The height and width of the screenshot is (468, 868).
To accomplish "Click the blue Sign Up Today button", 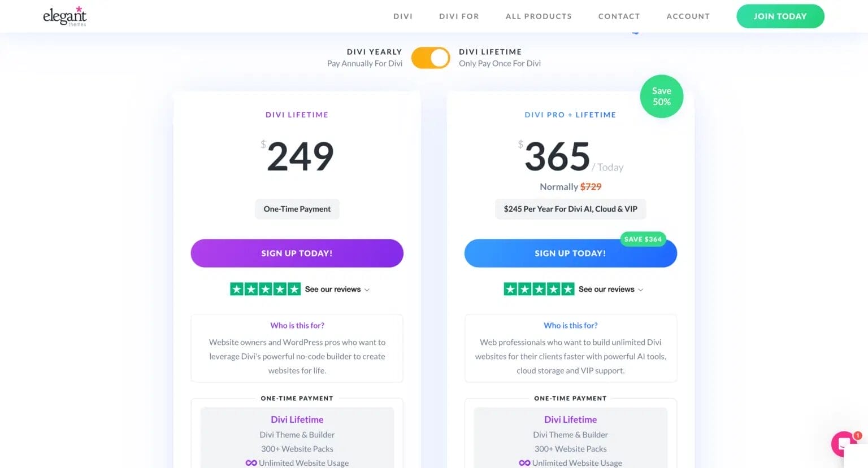I will [570, 253].
